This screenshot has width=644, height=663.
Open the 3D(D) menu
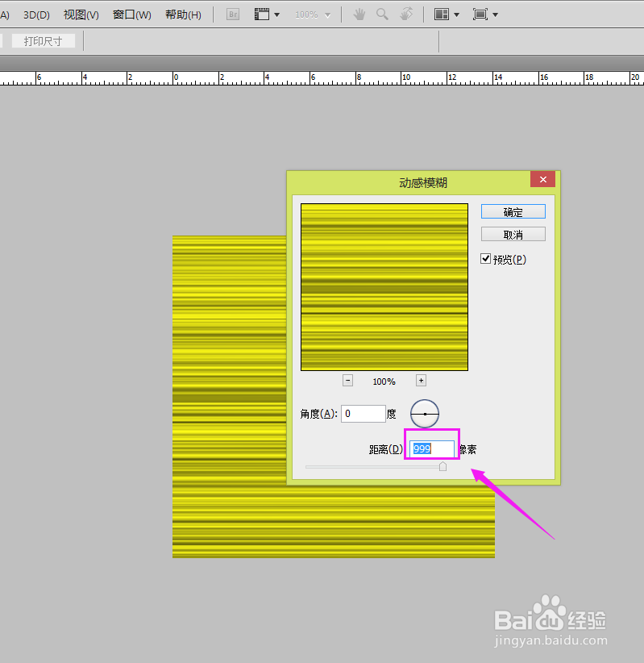[36, 15]
